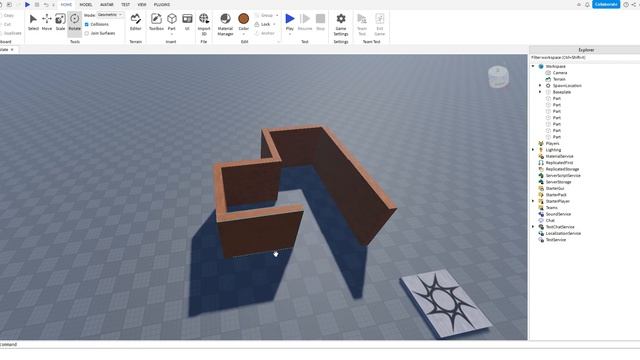Image resolution: width=640 pixels, height=360 pixels.
Task: Switch to the HOME ribbon tab
Action: (66, 4)
